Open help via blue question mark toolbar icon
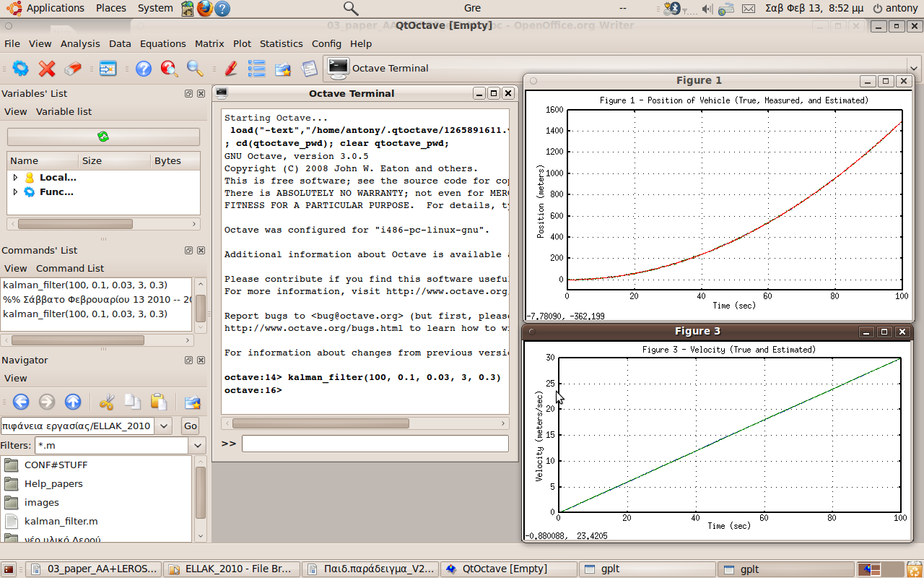 point(144,69)
